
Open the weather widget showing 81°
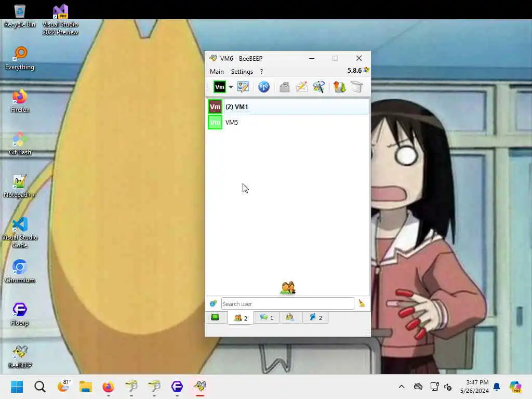tap(63, 386)
